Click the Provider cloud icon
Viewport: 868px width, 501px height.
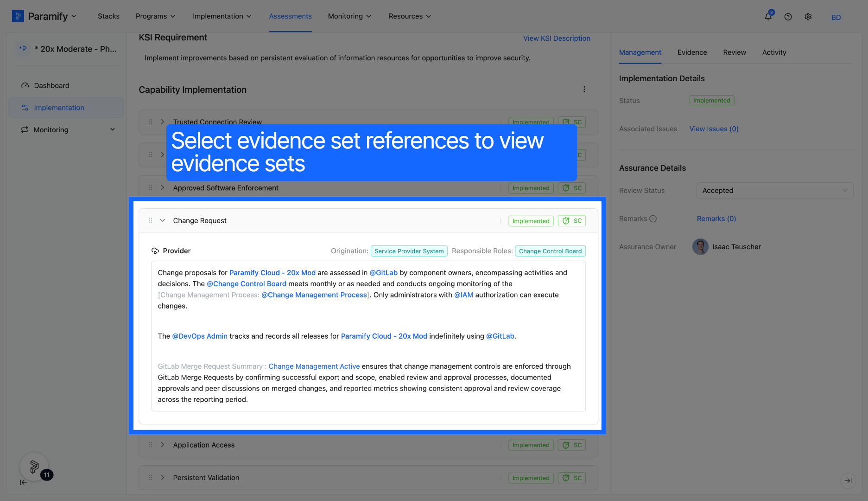(x=155, y=251)
